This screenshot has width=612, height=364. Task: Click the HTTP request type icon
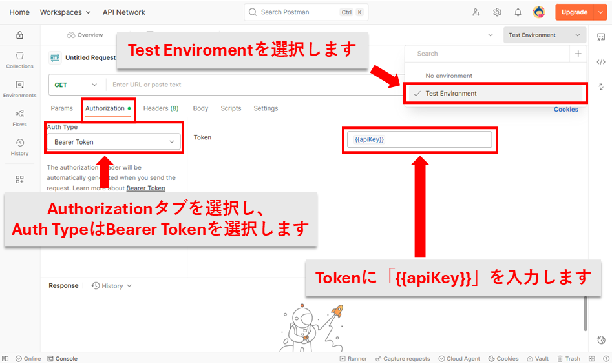point(55,57)
